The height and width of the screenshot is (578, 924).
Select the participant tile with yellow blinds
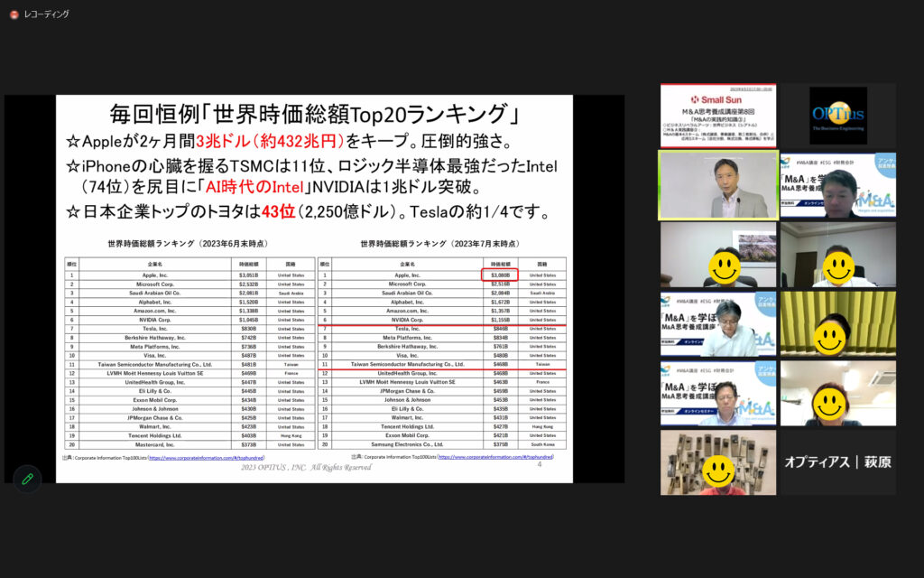(838, 324)
